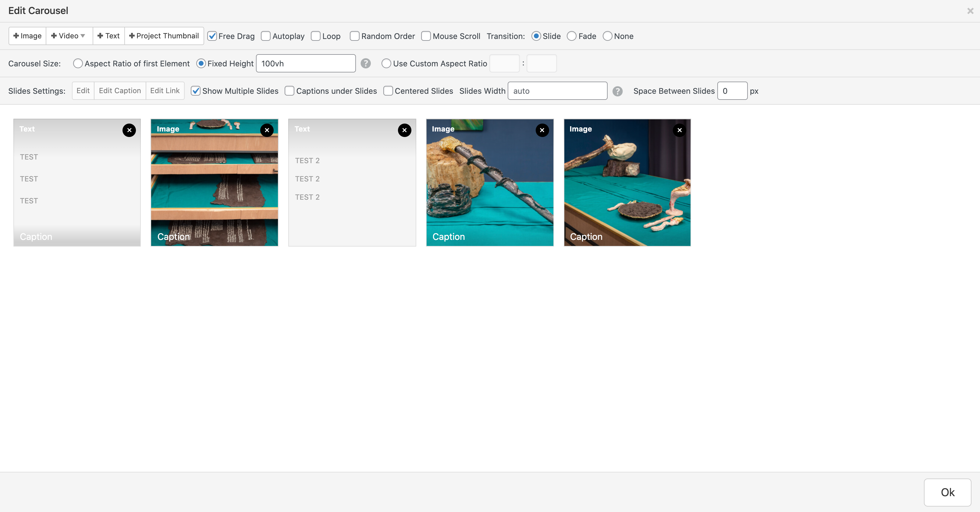The width and height of the screenshot is (980, 512).
Task: Choose Aspect Ratio of first Element
Action: coord(78,64)
